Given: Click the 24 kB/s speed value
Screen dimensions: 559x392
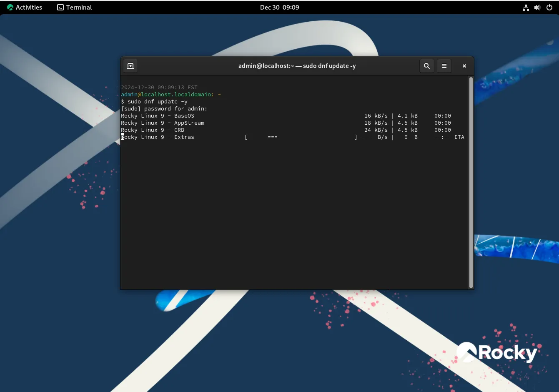Looking at the screenshot, I should (x=376, y=130).
